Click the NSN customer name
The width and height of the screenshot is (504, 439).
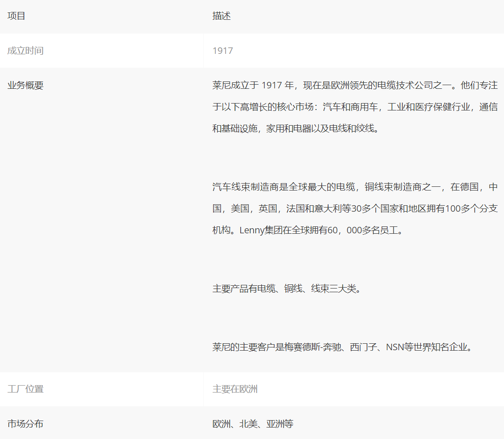[394, 347]
